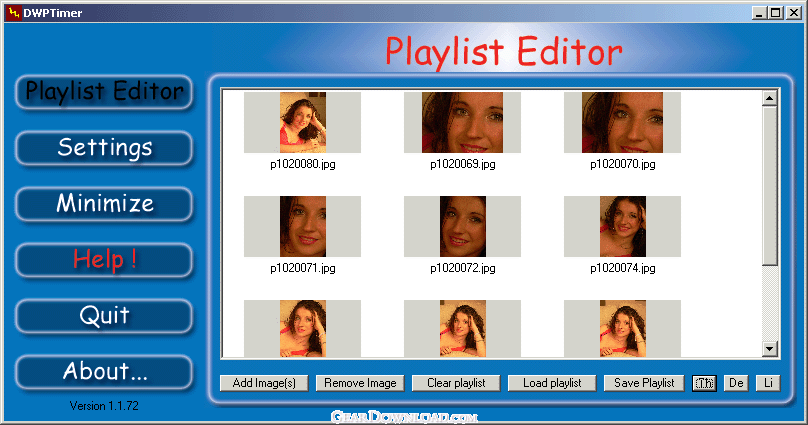Image resolution: width=808 pixels, height=425 pixels.
Task: Click Clear playlist button
Action: pyautogui.click(x=456, y=383)
